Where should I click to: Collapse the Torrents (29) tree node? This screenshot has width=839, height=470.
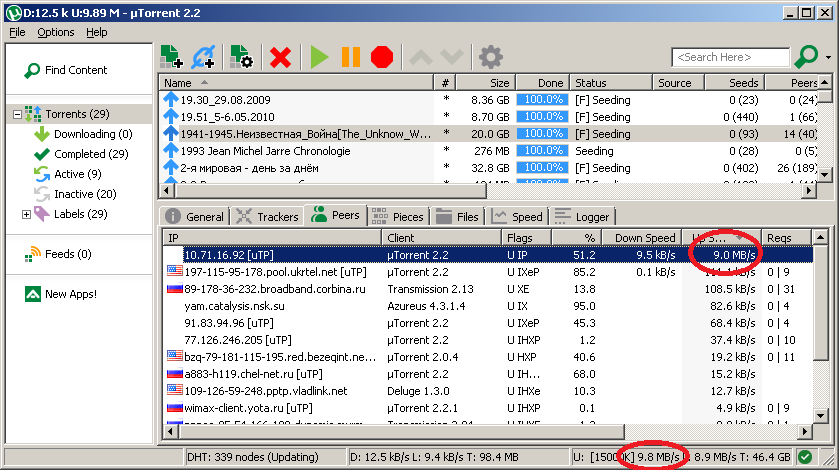pos(17,114)
